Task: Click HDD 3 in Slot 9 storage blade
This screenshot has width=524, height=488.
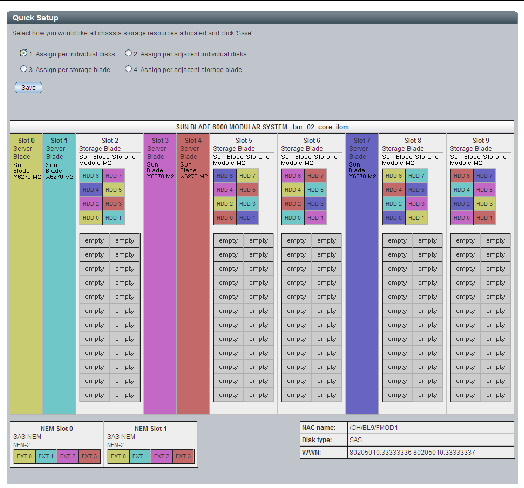Action: (x=485, y=204)
